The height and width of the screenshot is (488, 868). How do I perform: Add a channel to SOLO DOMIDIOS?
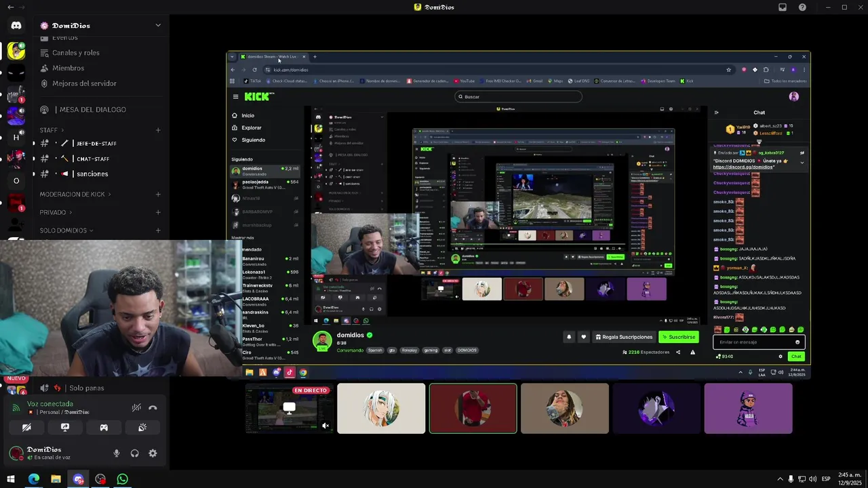tap(158, 230)
